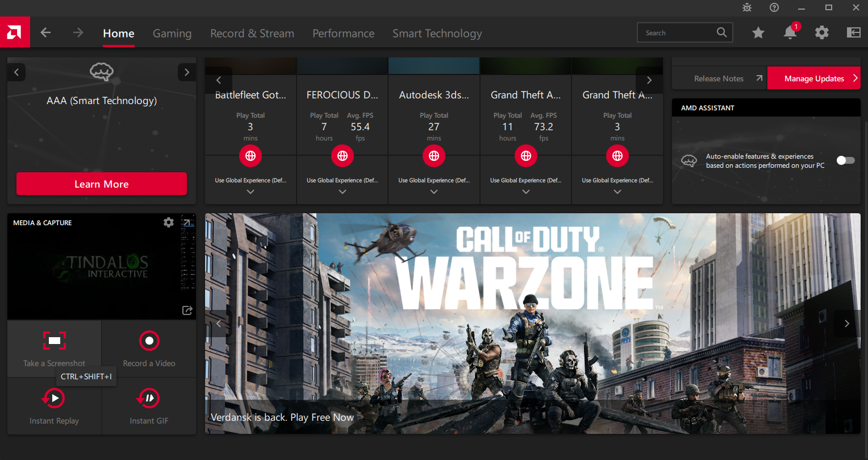Previous tip in AAA Smart Technology card

(16, 72)
